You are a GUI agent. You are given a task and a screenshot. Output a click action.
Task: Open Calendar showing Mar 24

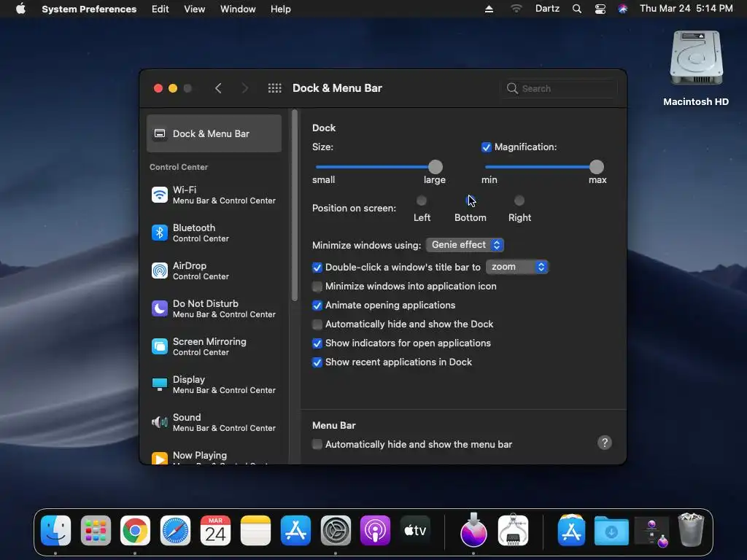pyautogui.click(x=215, y=531)
